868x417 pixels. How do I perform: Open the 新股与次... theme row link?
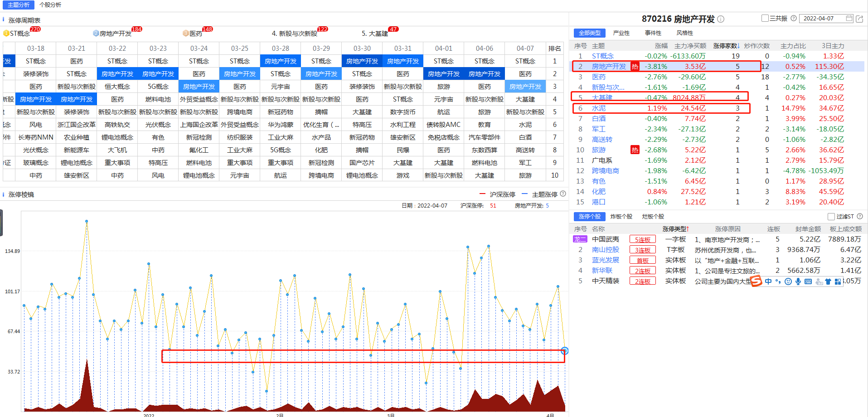pyautogui.click(x=608, y=87)
